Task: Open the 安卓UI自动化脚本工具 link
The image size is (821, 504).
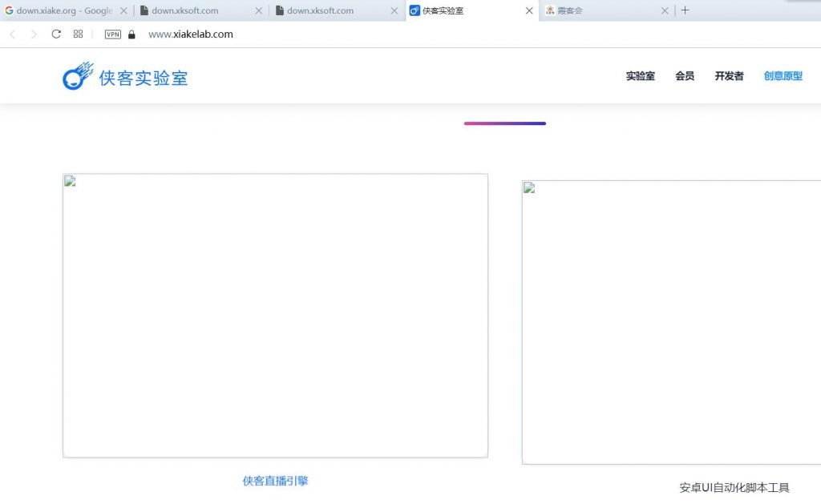Action: click(734, 486)
